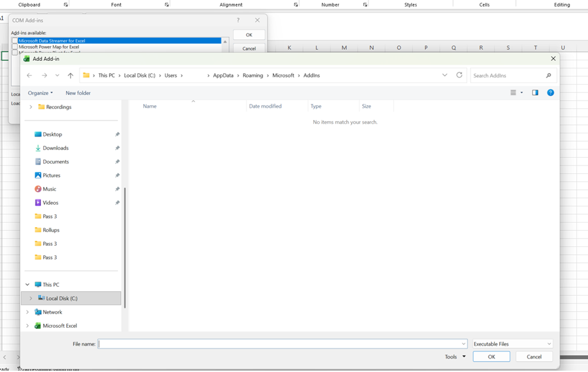
Task: Confirm with OK in Add Add-in dialog
Action: 491,357
